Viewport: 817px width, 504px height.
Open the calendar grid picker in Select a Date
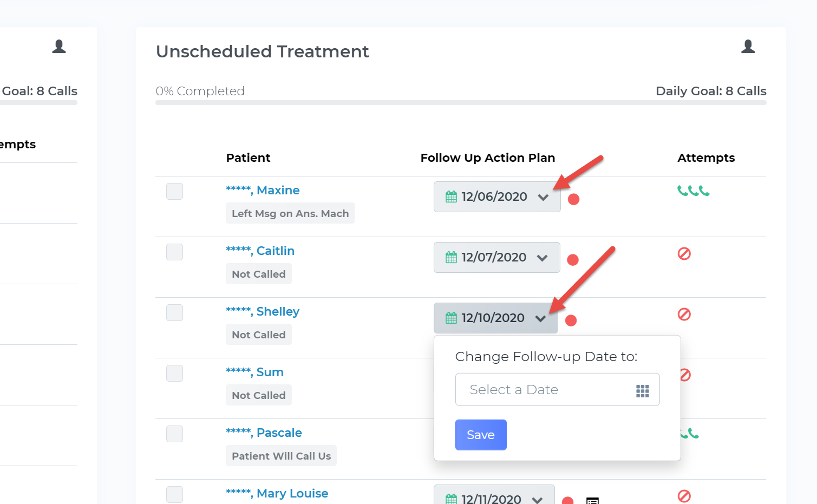642,389
